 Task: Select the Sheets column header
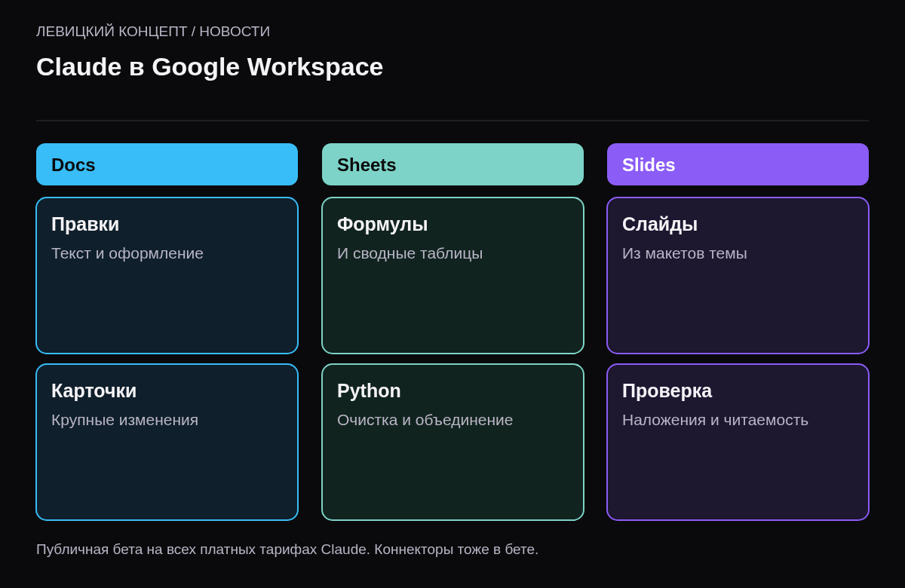click(x=452, y=164)
